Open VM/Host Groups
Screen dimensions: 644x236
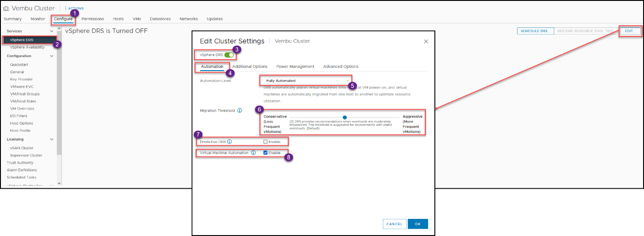coord(25,94)
